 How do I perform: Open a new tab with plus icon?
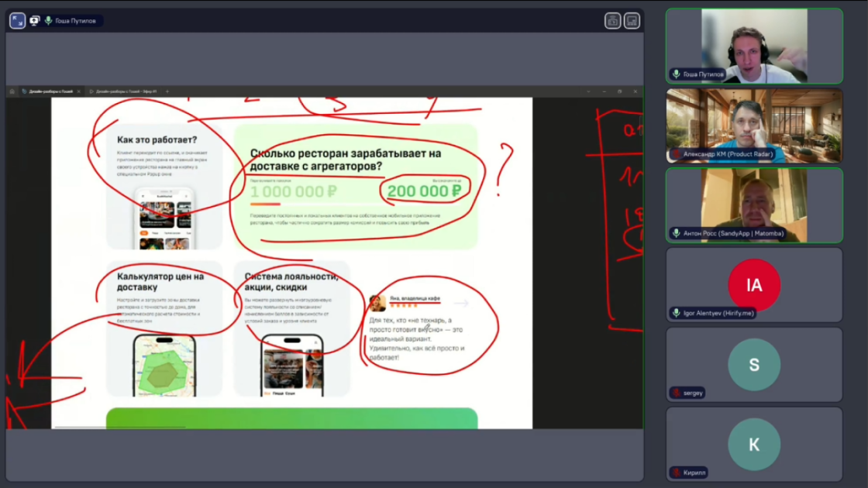pos(167,91)
